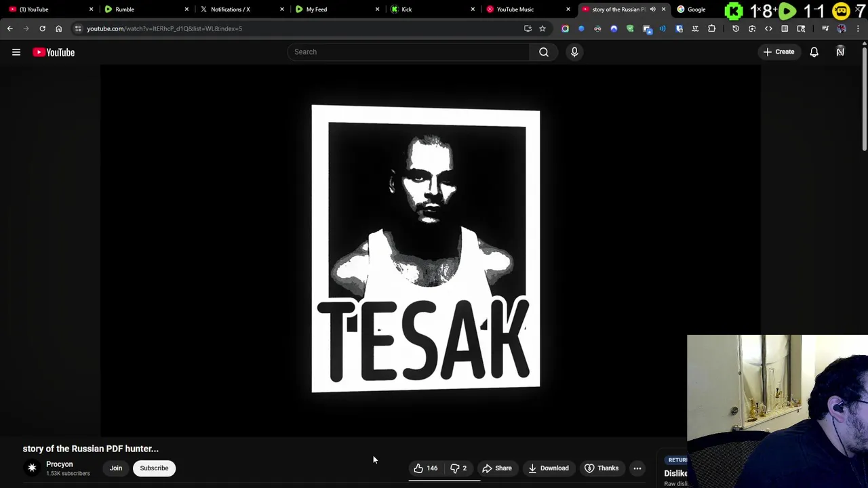The height and width of the screenshot is (488, 868).
Task: Open the code brackets extension icon
Action: pos(768,28)
